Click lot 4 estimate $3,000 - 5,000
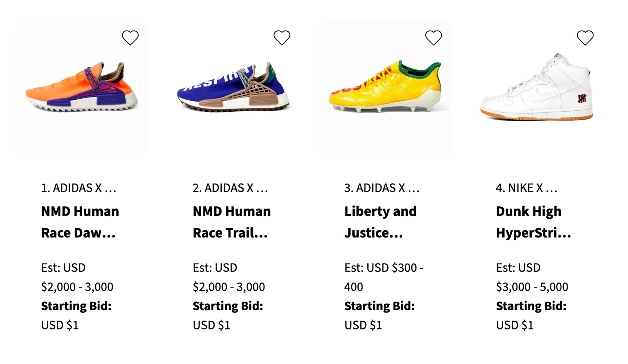Screen dimensions: 628x364 coord(532,286)
